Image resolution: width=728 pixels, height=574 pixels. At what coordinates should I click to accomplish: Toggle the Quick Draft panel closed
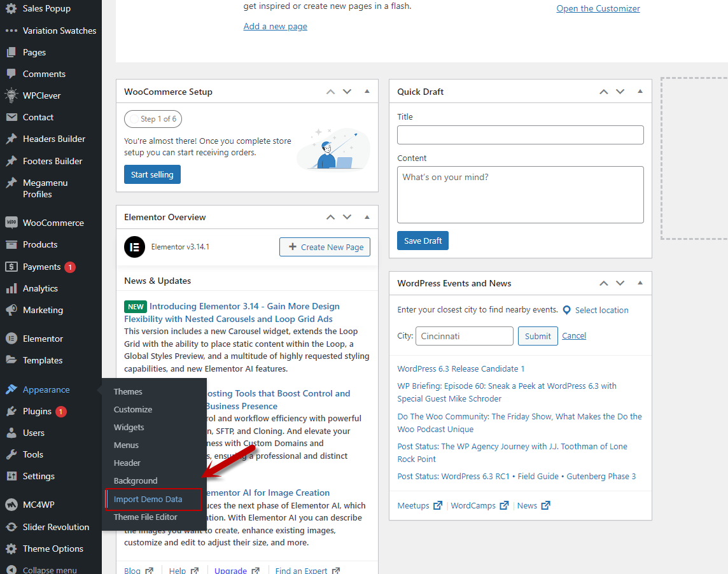click(640, 92)
